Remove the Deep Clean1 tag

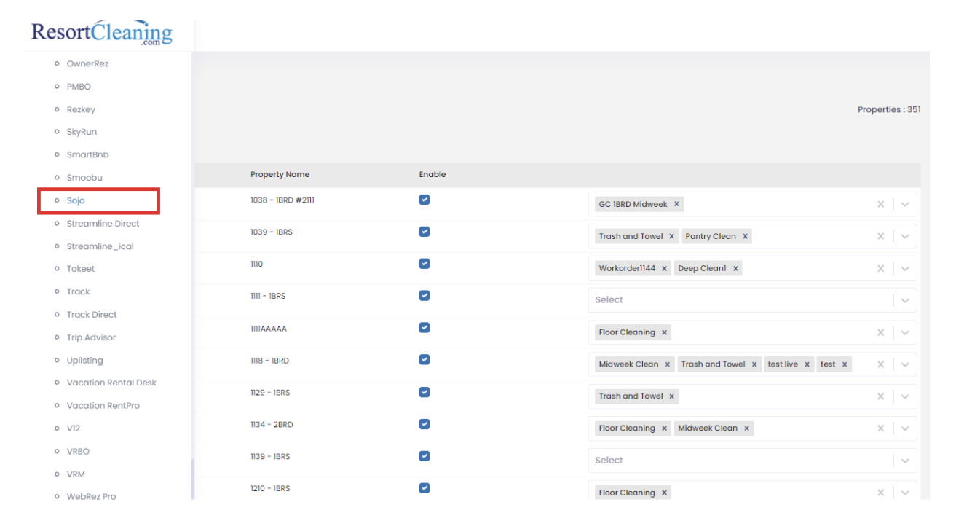click(x=735, y=269)
